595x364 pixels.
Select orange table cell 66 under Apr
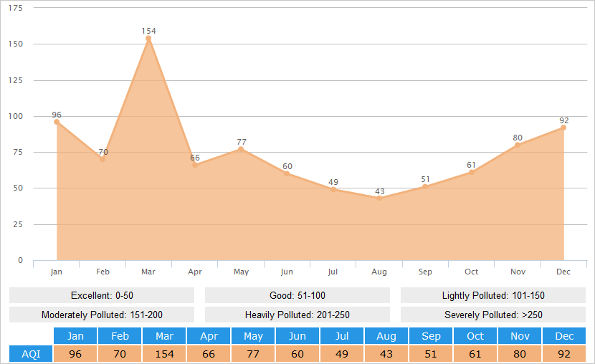point(209,354)
